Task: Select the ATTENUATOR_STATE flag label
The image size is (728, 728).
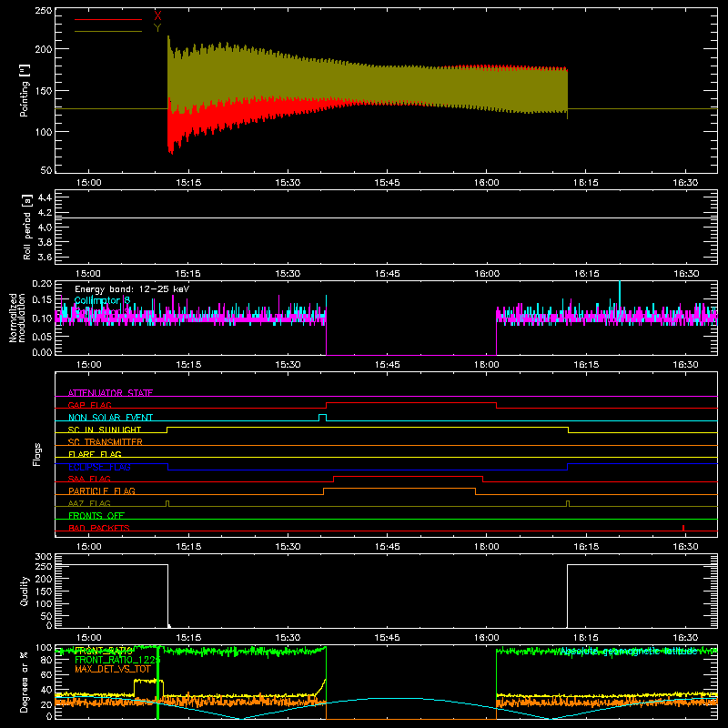Action: click(x=110, y=393)
